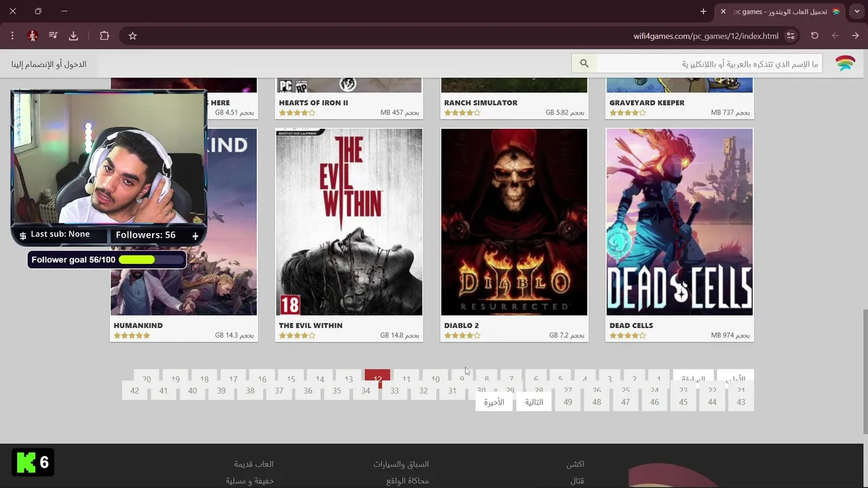This screenshot has width=868, height=488.
Task: Open footer category خفيفة و مسلية
Action: pos(250,481)
